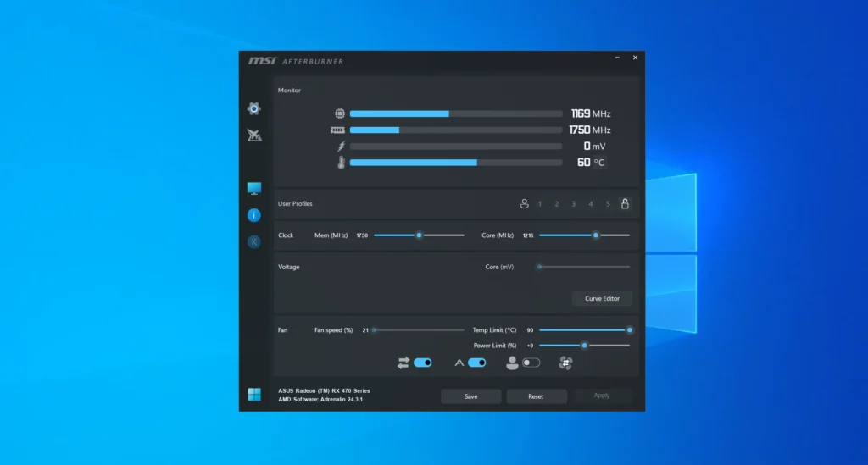The height and width of the screenshot is (465, 868).
Task: Click the core clock monitor bar
Action: pyautogui.click(x=455, y=113)
